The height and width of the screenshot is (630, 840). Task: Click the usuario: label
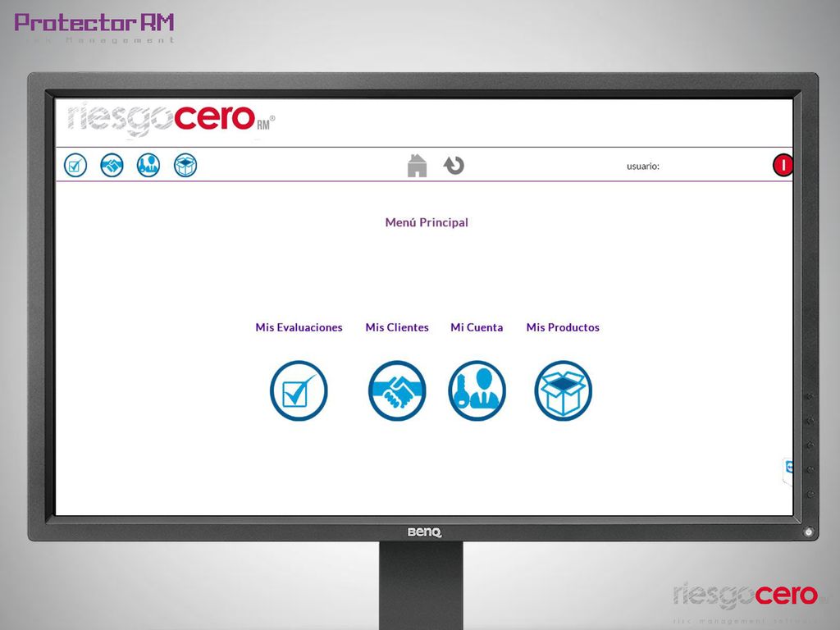pyautogui.click(x=643, y=166)
